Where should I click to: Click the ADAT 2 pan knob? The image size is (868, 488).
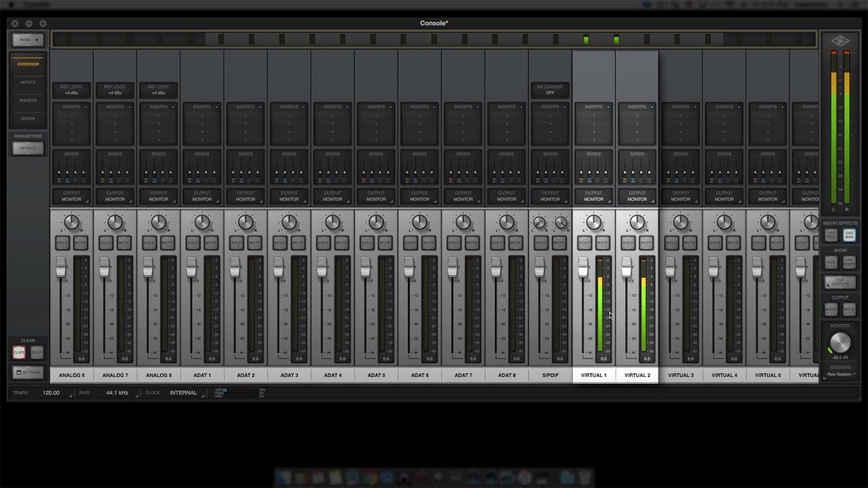(x=245, y=222)
